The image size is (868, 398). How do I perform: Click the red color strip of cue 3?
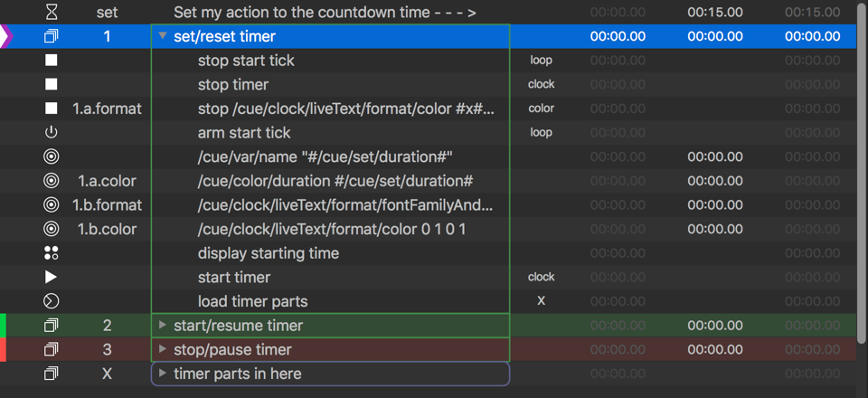tap(3, 349)
